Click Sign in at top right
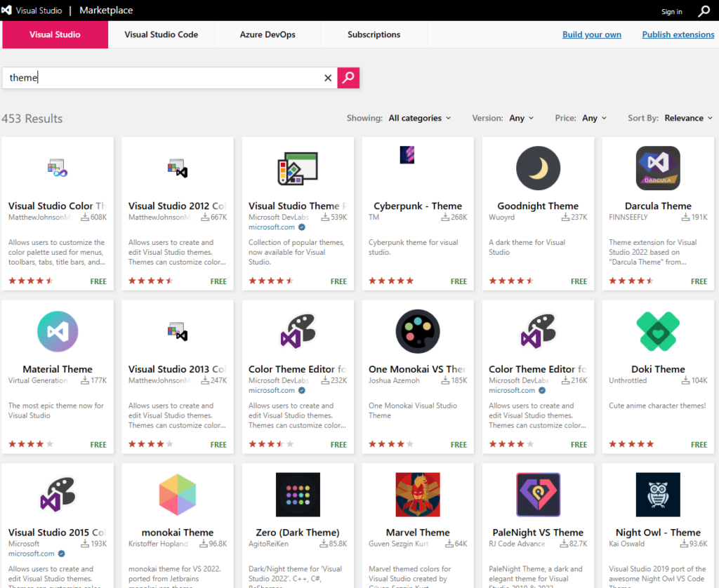The width and height of the screenshot is (719, 588). click(672, 11)
